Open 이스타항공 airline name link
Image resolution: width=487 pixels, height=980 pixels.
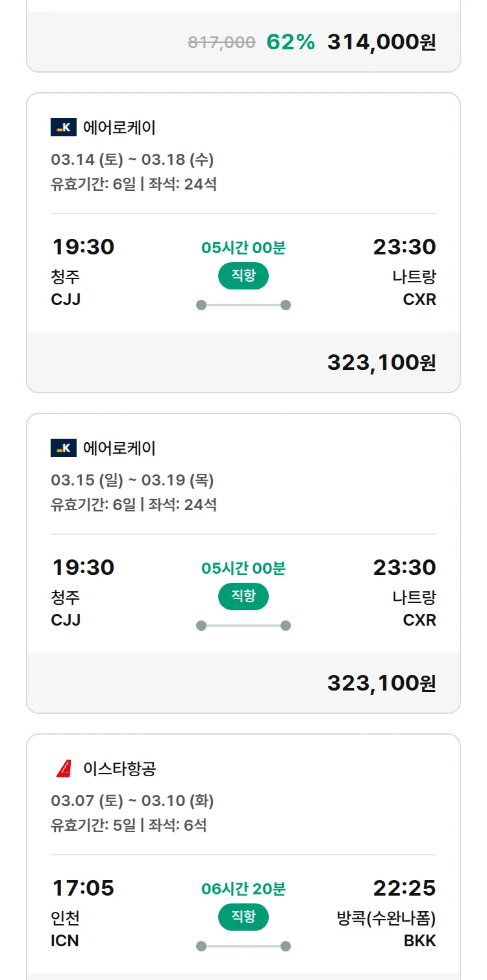point(119,769)
